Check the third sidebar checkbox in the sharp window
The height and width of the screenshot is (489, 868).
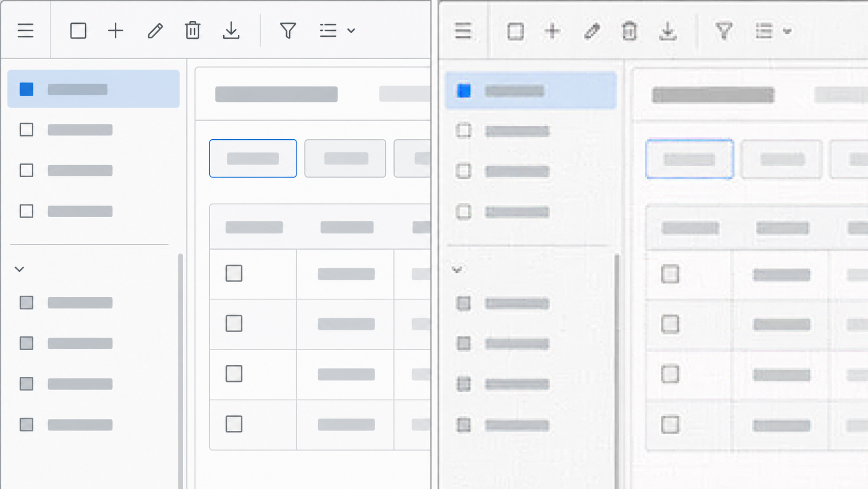pos(26,170)
